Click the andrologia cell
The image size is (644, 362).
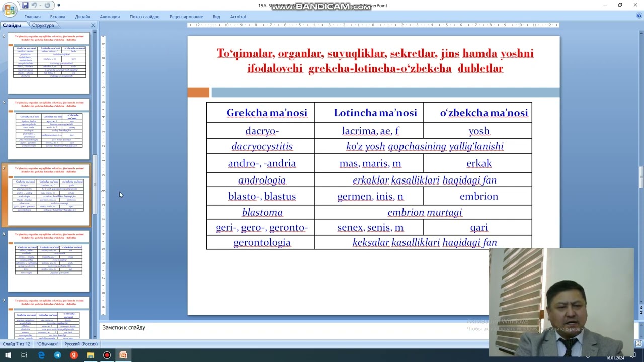tap(261, 180)
